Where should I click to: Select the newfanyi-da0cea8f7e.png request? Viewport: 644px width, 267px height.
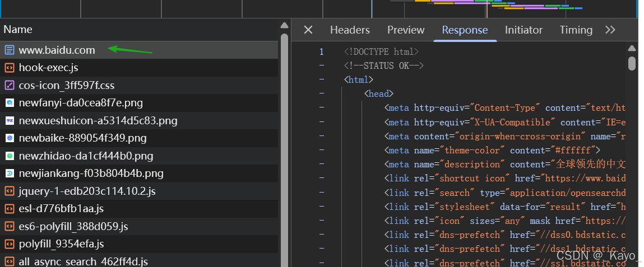(x=139, y=103)
